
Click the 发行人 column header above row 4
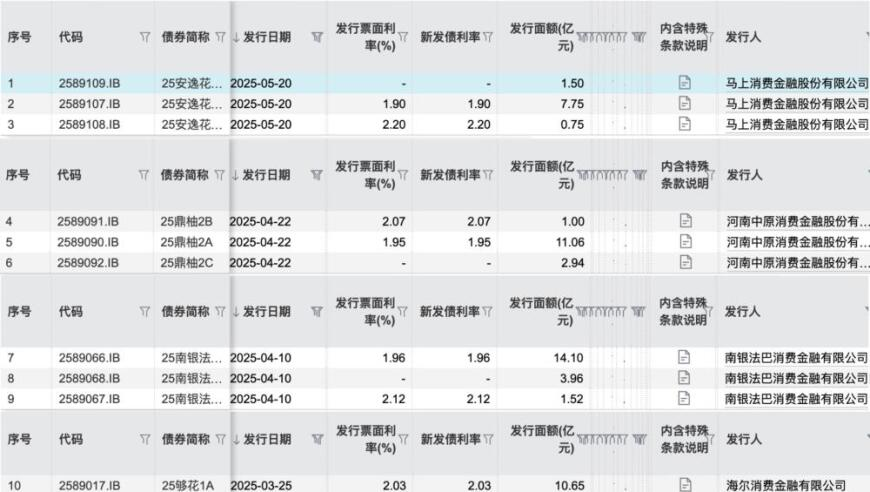tap(742, 175)
